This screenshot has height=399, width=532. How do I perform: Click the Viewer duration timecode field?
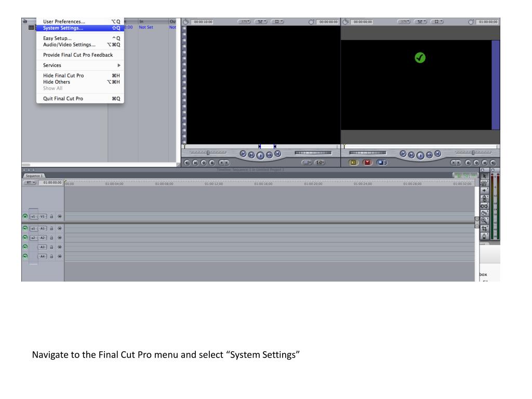click(203, 22)
